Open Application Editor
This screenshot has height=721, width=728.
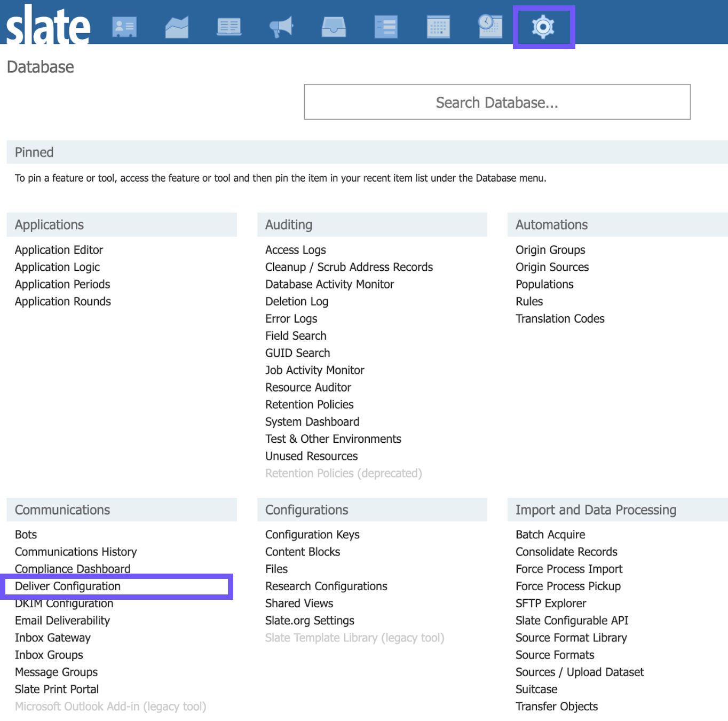point(59,250)
